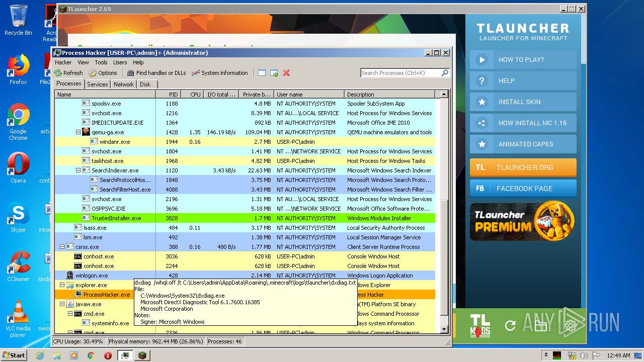Sort by PID column header

pyautogui.click(x=168, y=95)
